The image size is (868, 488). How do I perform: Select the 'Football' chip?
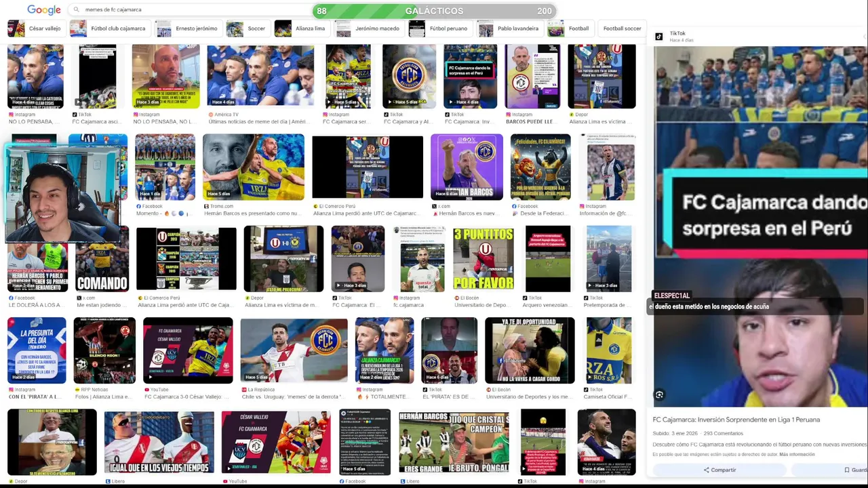(570, 28)
